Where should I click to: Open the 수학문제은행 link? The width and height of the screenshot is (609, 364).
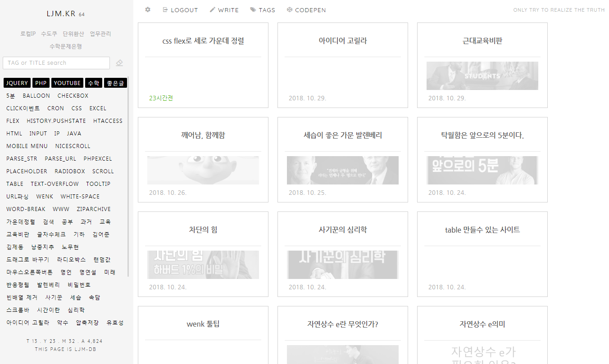click(66, 46)
